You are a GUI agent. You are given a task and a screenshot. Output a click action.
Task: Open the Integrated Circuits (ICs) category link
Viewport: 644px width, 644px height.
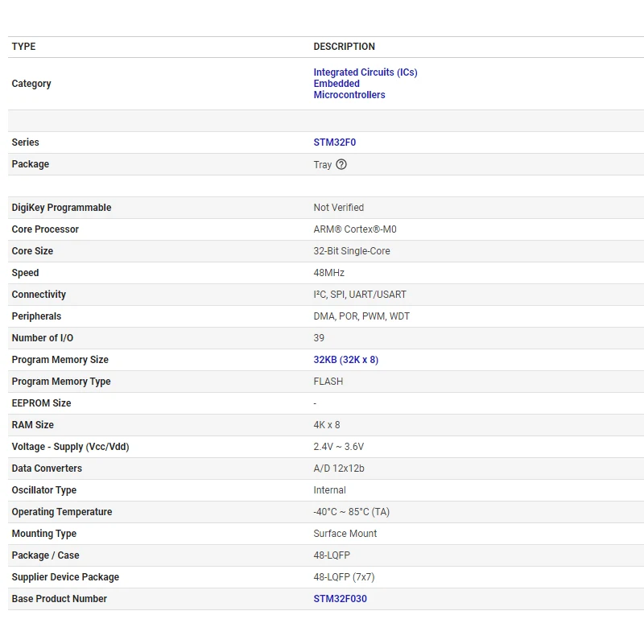365,72
